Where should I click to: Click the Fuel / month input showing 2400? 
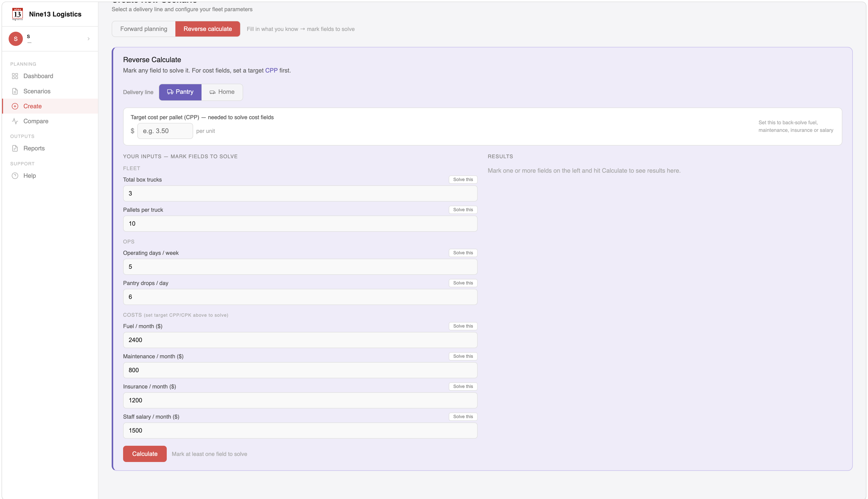(x=300, y=340)
